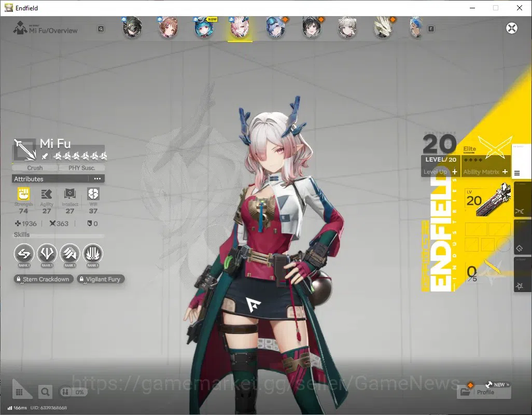This screenshot has width=532, height=415.
Task: Open the first skill icon
Action: (x=24, y=254)
